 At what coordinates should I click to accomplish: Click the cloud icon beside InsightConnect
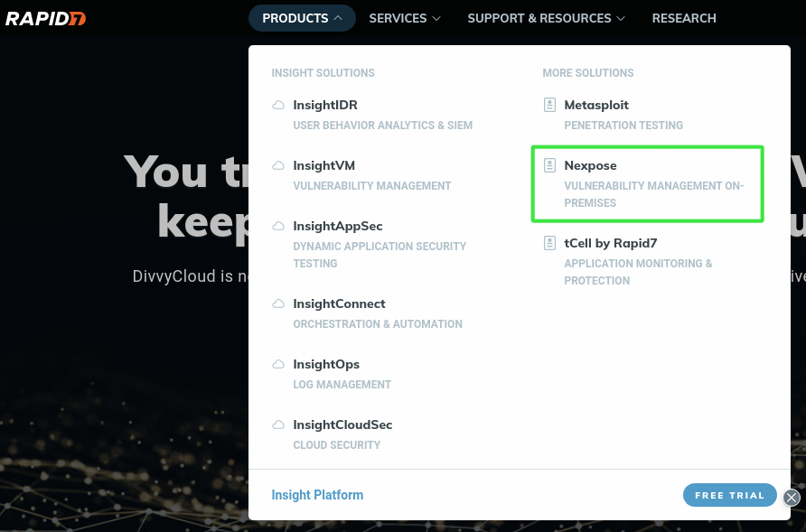click(278, 303)
